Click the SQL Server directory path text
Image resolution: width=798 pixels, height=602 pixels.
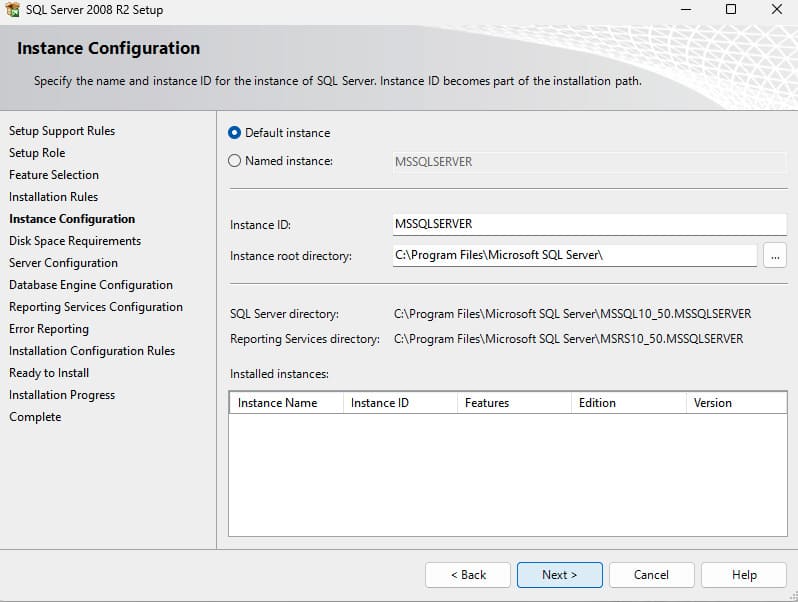point(573,313)
